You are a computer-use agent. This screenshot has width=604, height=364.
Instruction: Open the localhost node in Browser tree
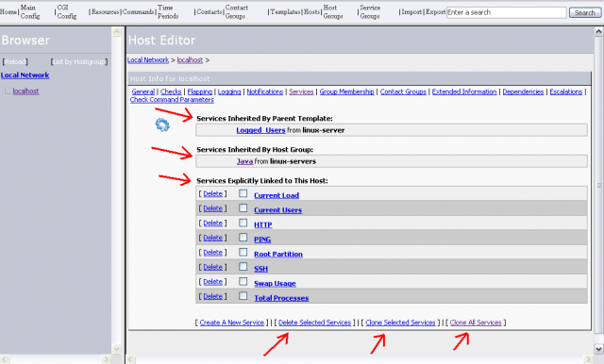25,91
